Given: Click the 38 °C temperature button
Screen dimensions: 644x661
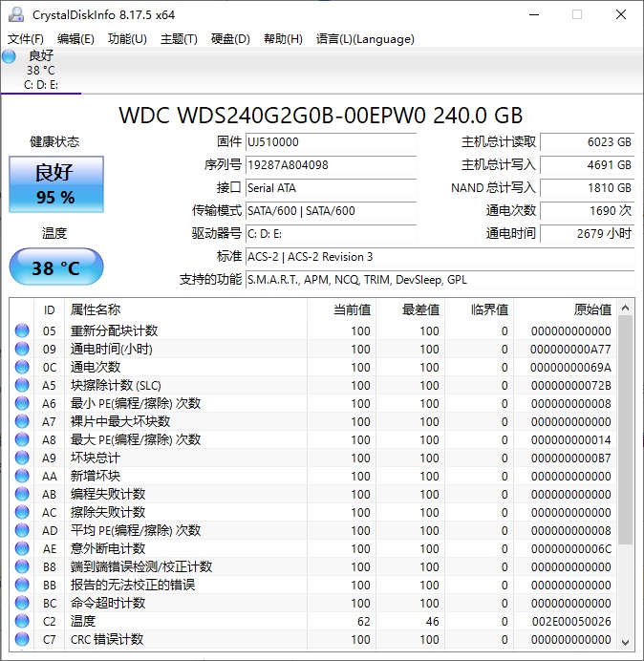Looking at the screenshot, I should pyautogui.click(x=56, y=267).
